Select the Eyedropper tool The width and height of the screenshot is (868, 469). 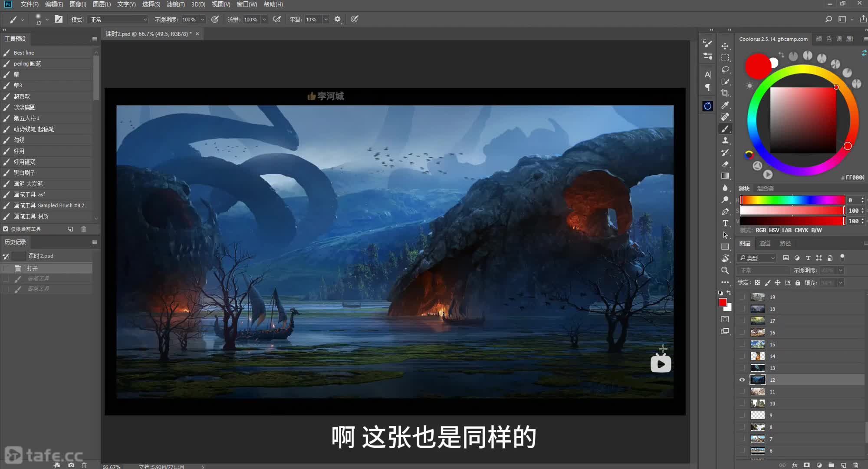pyautogui.click(x=725, y=105)
